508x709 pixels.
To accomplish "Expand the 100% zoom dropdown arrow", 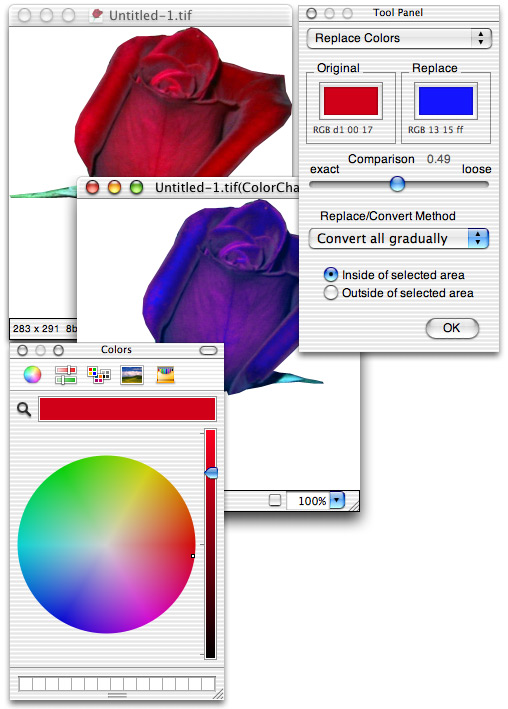I will [x=337, y=501].
